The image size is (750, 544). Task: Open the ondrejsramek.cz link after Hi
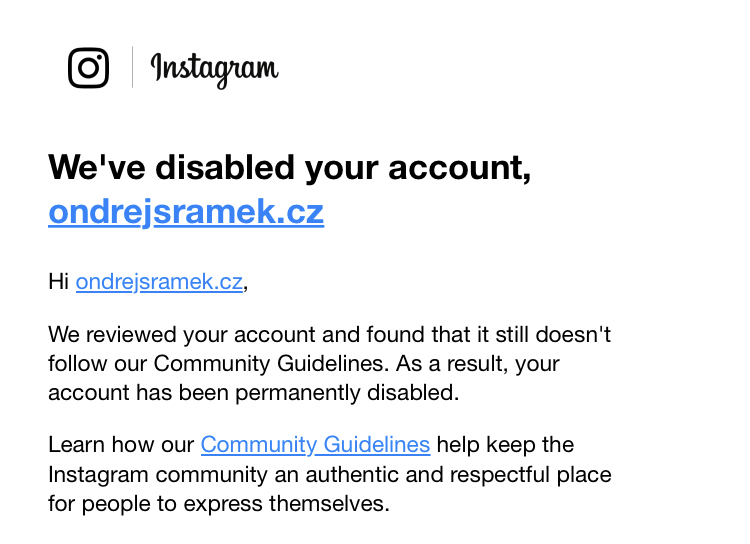pos(159,281)
